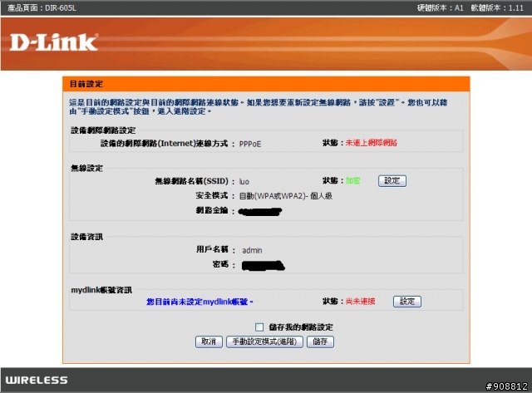Click the blacked-out 網路金鑰 network key value
The width and height of the screenshot is (532, 393).
pyautogui.click(x=260, y=212)
